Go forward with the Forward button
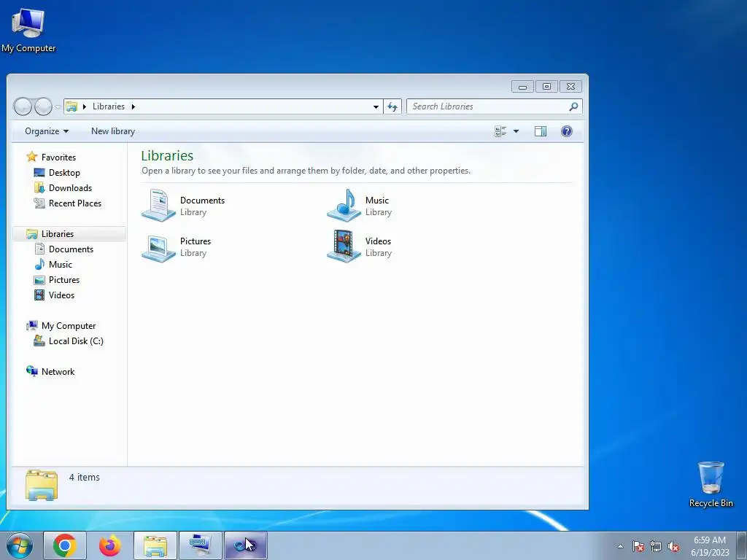The image size is (747, 560). (43, 106)
